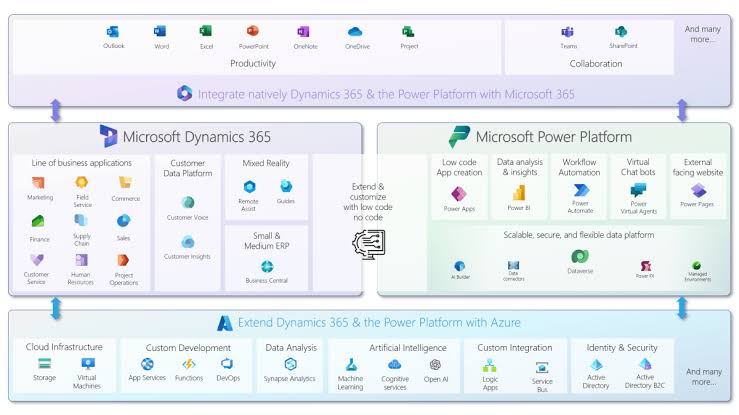This screenshot has height=415, width=739.
Task: Click the Open AI icon
Action: click(435, 365)
